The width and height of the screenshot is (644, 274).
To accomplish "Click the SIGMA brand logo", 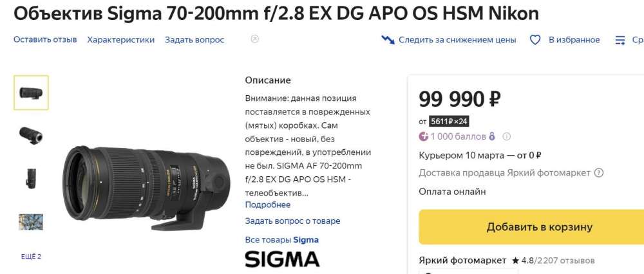I will coord(282,259).
